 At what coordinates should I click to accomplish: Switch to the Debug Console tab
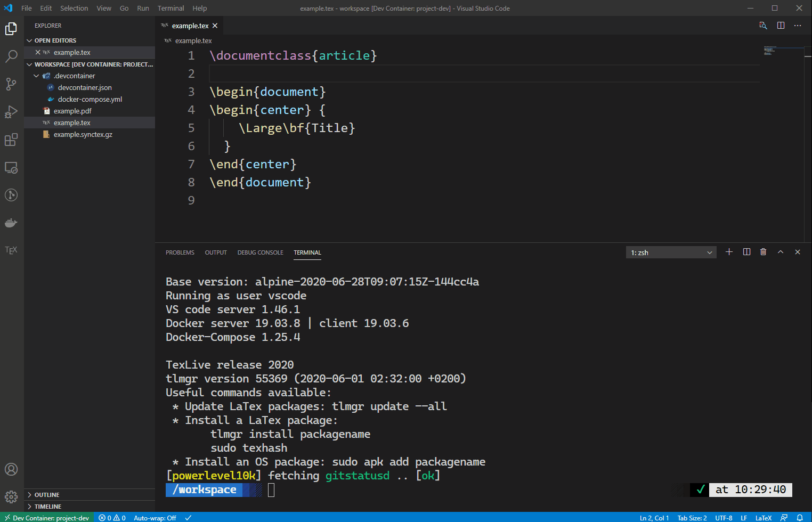261,252
